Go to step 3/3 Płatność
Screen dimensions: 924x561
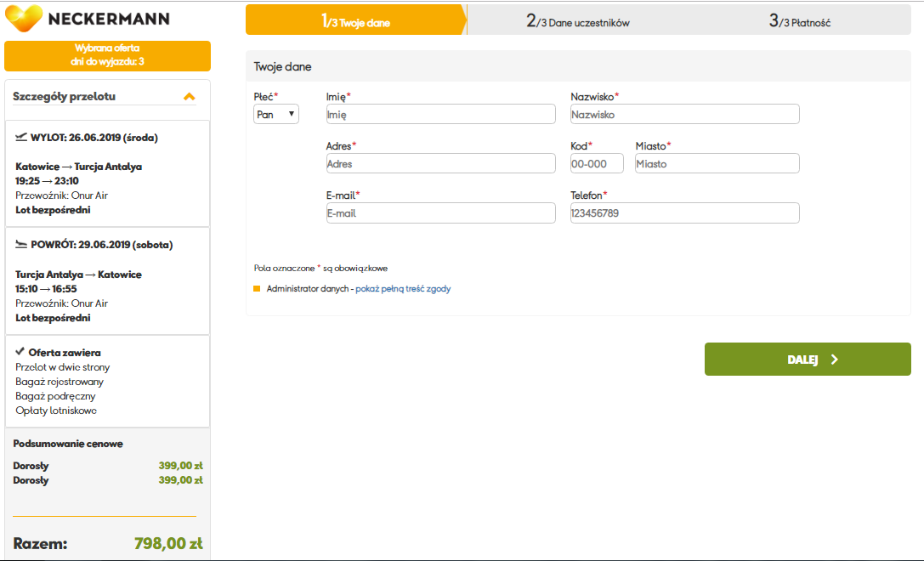click(800, 22)
